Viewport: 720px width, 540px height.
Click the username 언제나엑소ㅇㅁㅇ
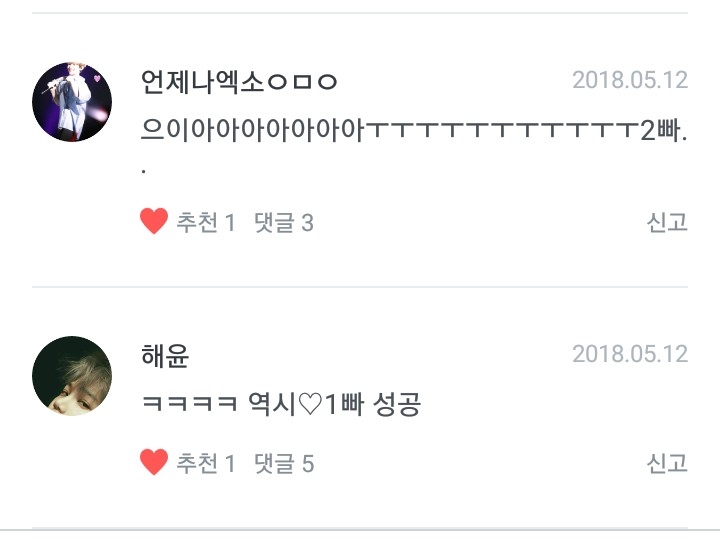[239, 82]
